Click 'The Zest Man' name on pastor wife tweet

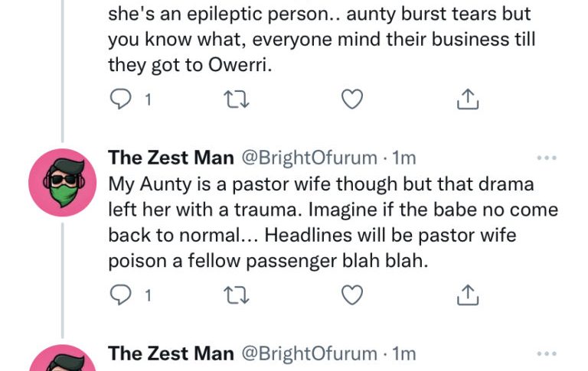pyautogui.click(x=171, y=158)
